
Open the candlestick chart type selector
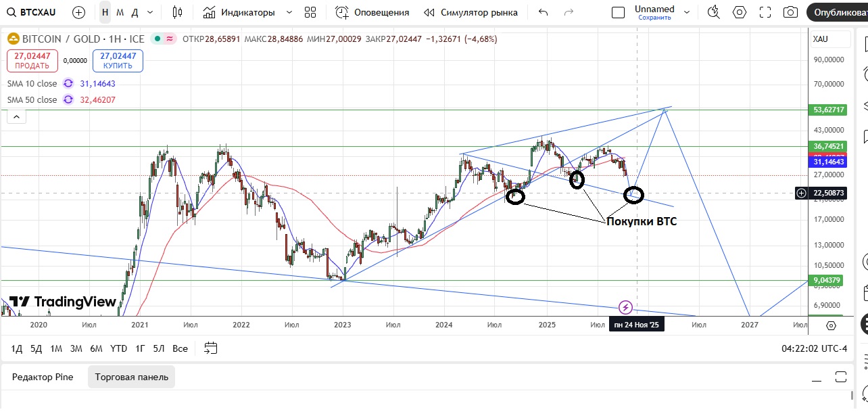(x=177, y=12)
